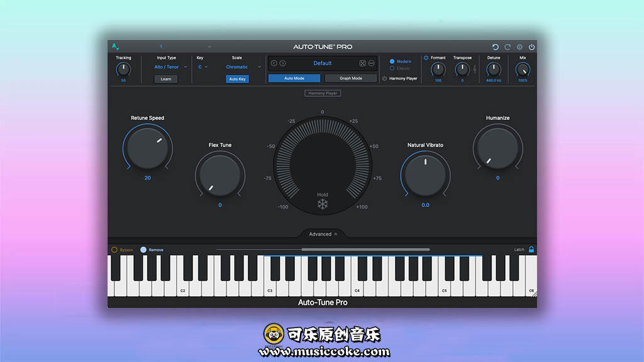
Task: Click the Retune Speed value 20
Action: click(x=147, y=178)
